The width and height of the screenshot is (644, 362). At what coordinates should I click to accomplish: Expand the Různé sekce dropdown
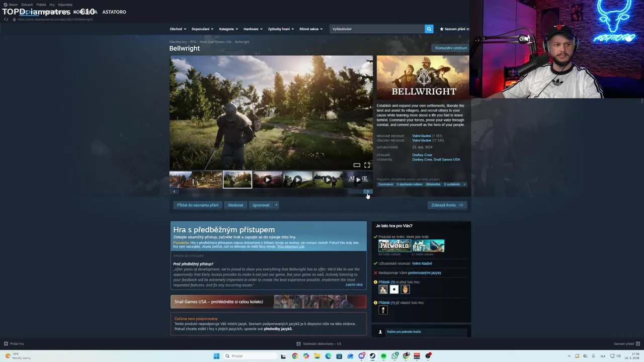(311, 29)
